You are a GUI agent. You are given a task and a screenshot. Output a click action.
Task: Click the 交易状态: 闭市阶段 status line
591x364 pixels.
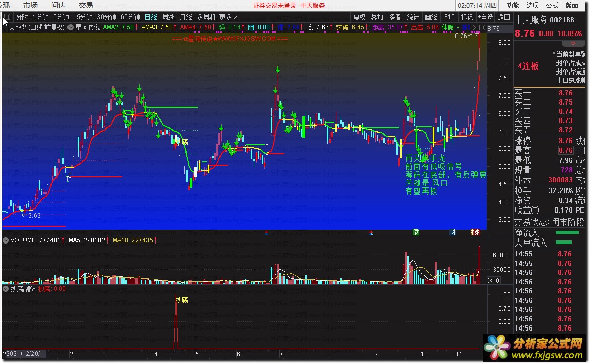click(549, 222)
